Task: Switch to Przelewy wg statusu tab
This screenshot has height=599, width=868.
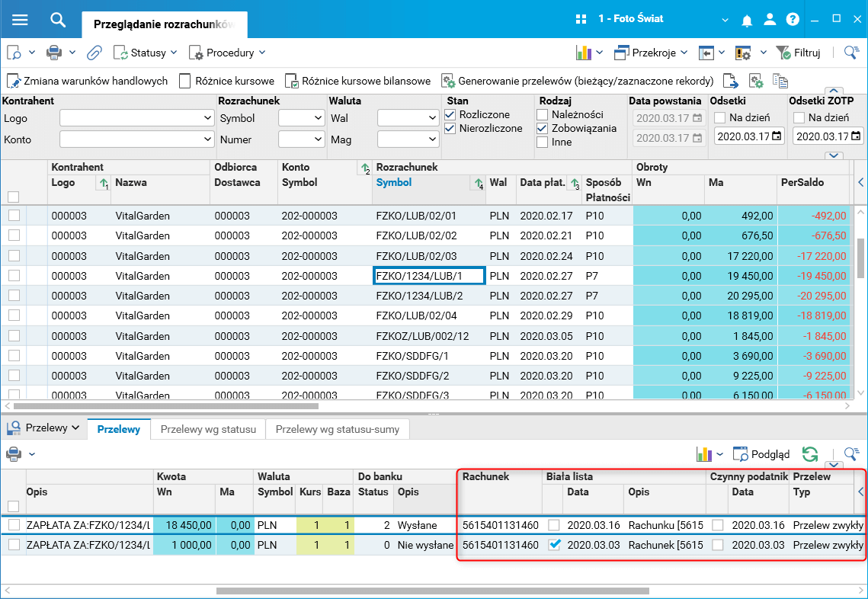Action: 208,429
